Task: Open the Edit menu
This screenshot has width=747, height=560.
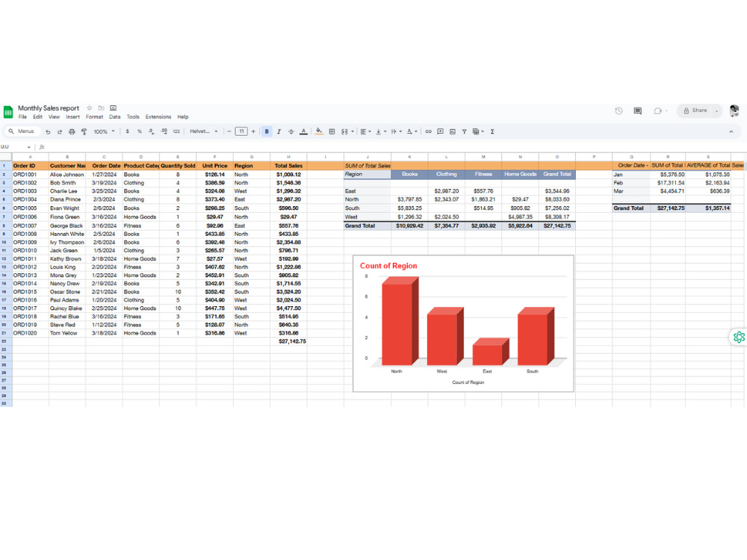Action: click(37, 116)
